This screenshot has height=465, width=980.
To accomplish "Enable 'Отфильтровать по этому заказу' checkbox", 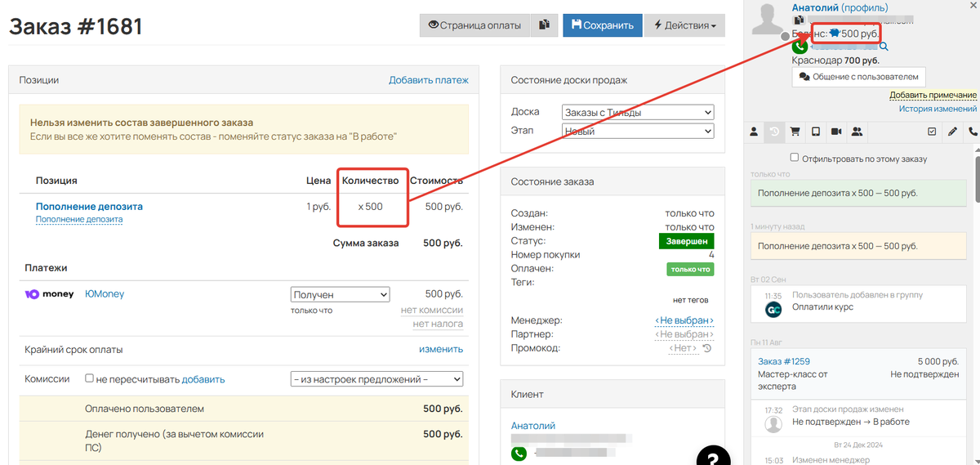I will pos(795,158).
